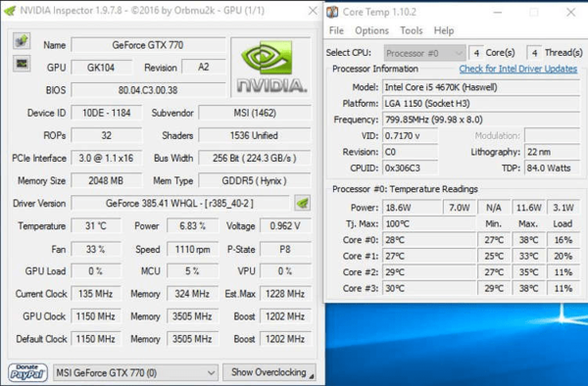Open the Select CPU Processor #0 dropdown
Image resolution: width=588 pixels, height=386 pixels.
[x=424, y=53]
